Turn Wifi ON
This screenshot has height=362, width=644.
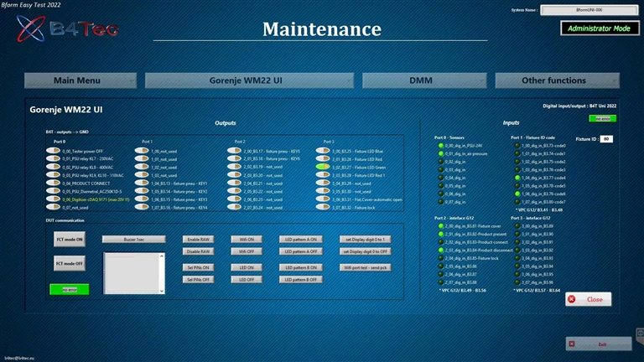tap(247, 240)
